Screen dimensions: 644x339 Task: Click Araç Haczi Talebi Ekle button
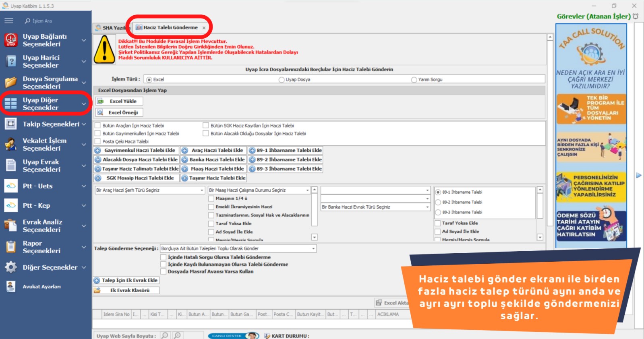coord(213,150)
